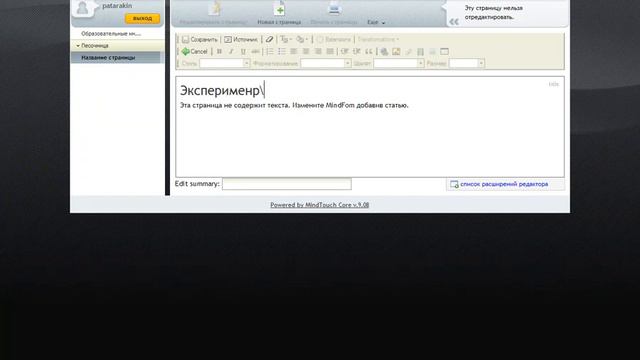Viewport: 640px width, 360px height.
Task: Click into the Edit summary field
Action: (287, 184)
